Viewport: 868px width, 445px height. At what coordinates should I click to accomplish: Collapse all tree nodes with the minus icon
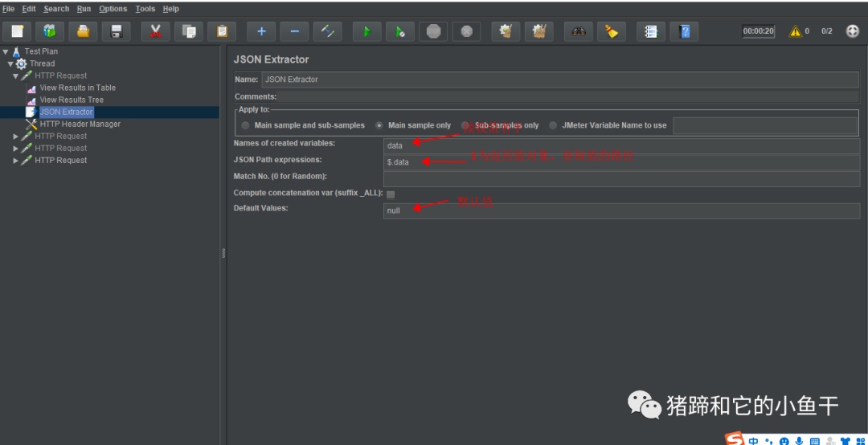pyautogui.click(x=294, y=31)
